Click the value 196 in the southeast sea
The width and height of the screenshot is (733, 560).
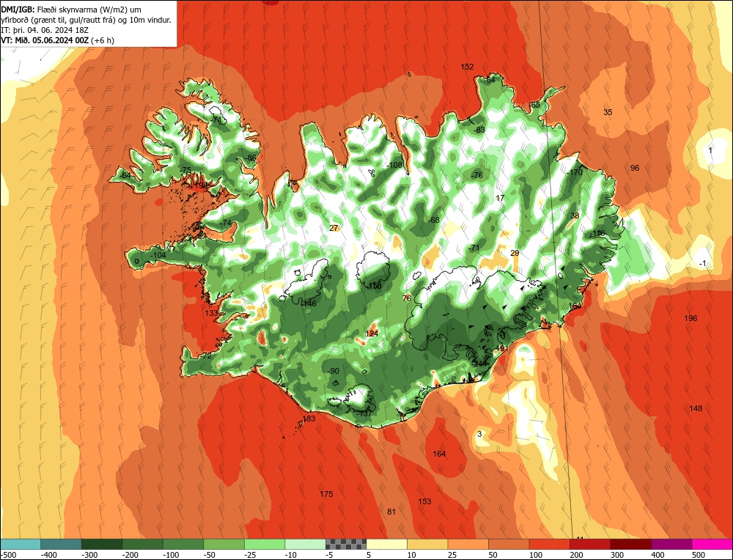pos(690,318)
